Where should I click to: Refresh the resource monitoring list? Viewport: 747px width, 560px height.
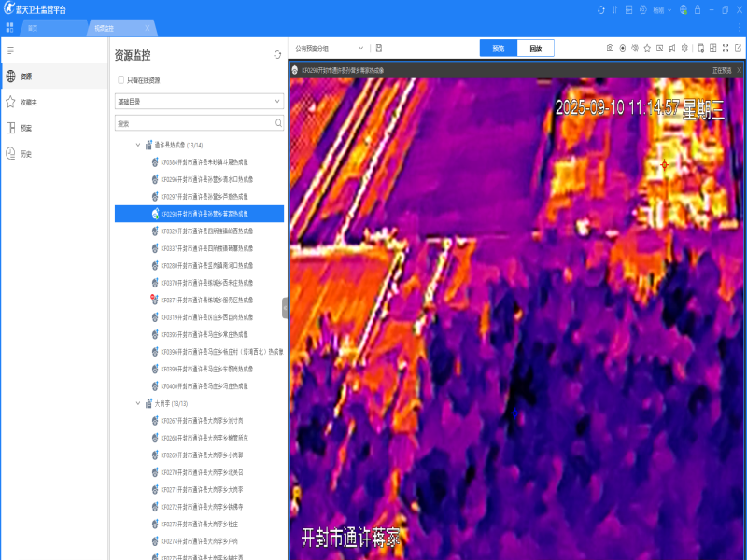point(277,55)
